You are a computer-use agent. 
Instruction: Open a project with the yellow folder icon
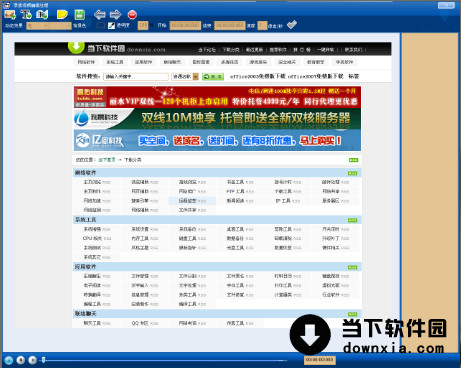(62, 14)
